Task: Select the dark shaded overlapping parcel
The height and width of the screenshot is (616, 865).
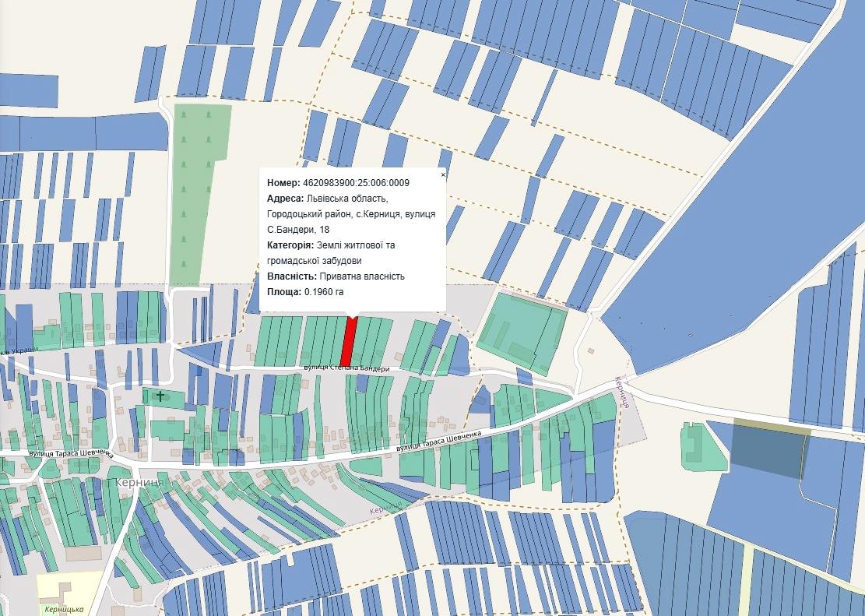Action: point(767,452)
